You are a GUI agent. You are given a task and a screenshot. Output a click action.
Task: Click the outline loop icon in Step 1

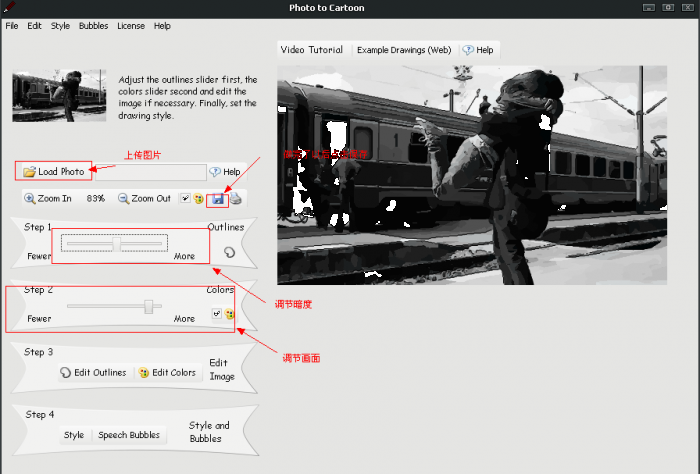tap(229, 253)
